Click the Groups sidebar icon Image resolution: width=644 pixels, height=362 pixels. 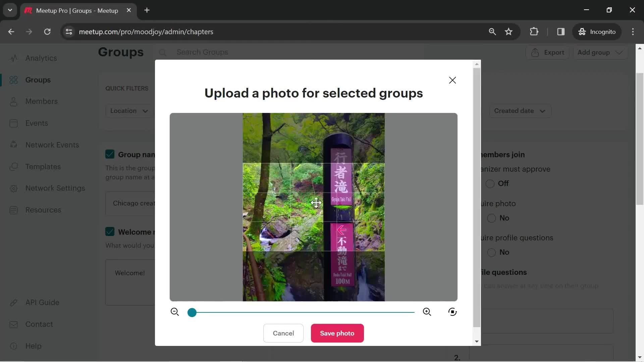(13, 80)
